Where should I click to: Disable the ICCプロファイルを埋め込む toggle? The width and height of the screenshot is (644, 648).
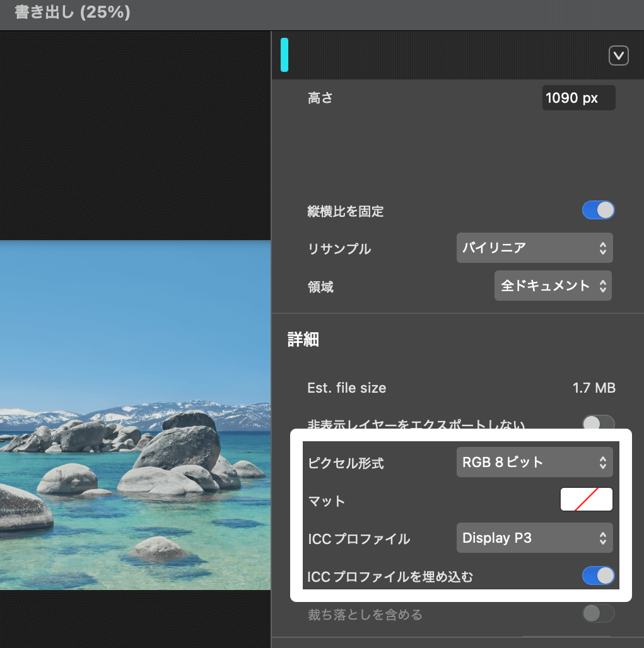(597, 576)
